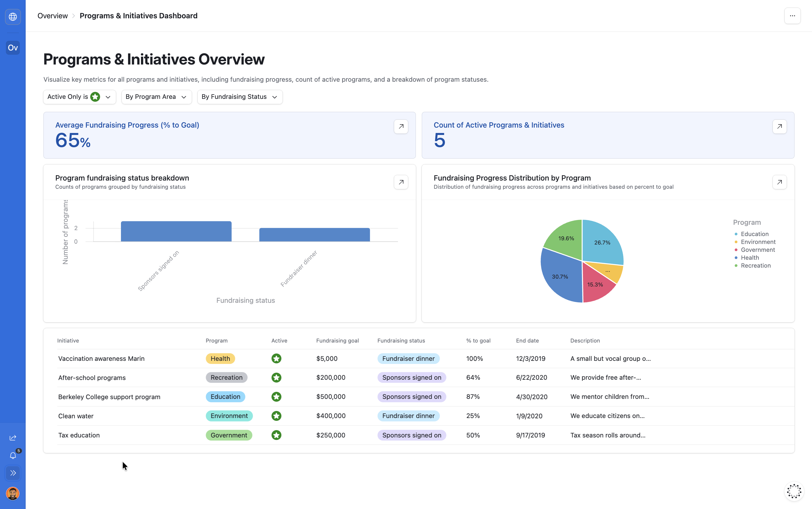
Task: Click Fundraiser dinner status for Clean water
Action: [x=408, y=416]
